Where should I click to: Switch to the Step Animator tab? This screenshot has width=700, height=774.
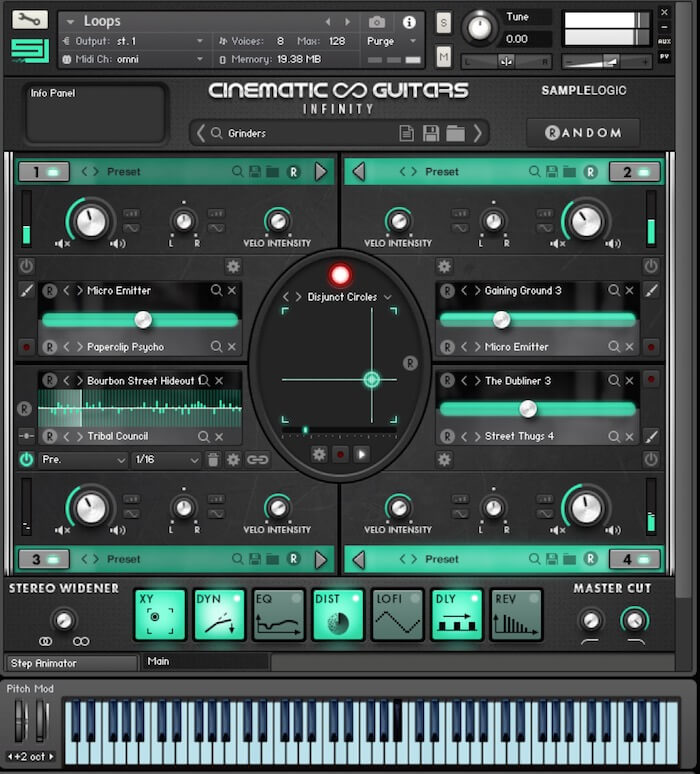click(x=70, y=663)
